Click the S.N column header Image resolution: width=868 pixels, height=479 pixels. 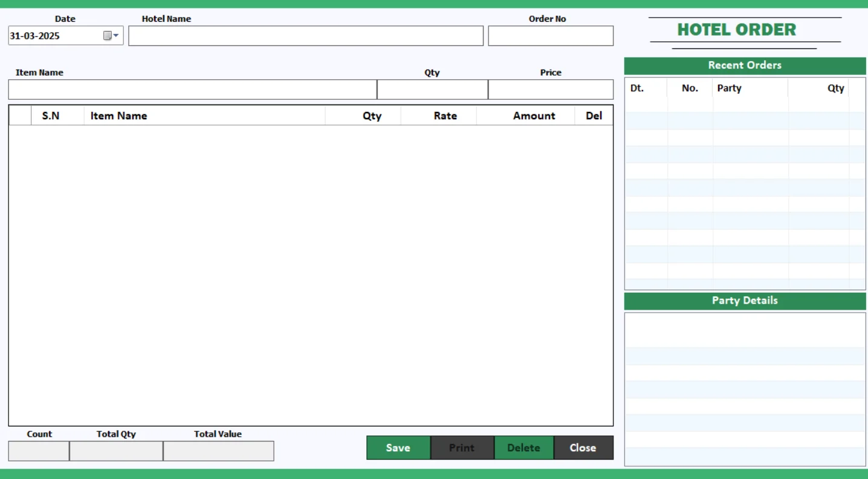tap(57, 116)
